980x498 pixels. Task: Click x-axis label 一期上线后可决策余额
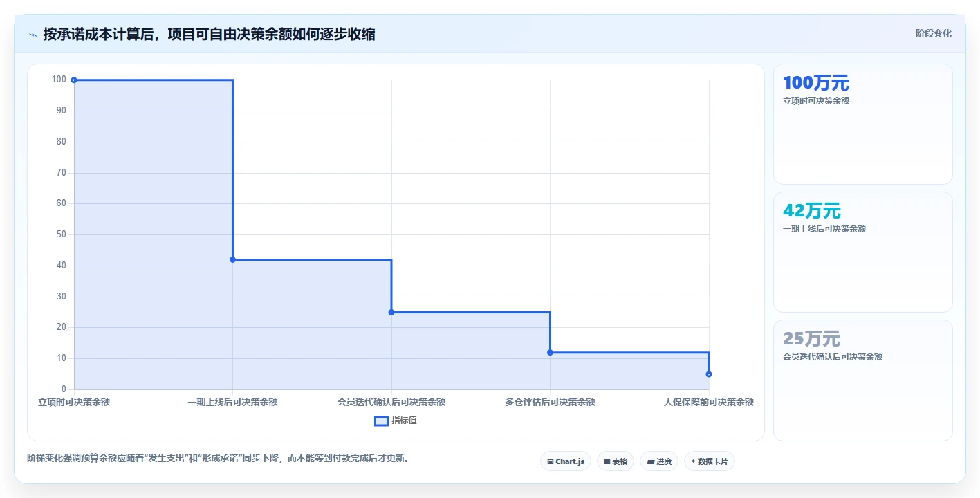(232, 402)
